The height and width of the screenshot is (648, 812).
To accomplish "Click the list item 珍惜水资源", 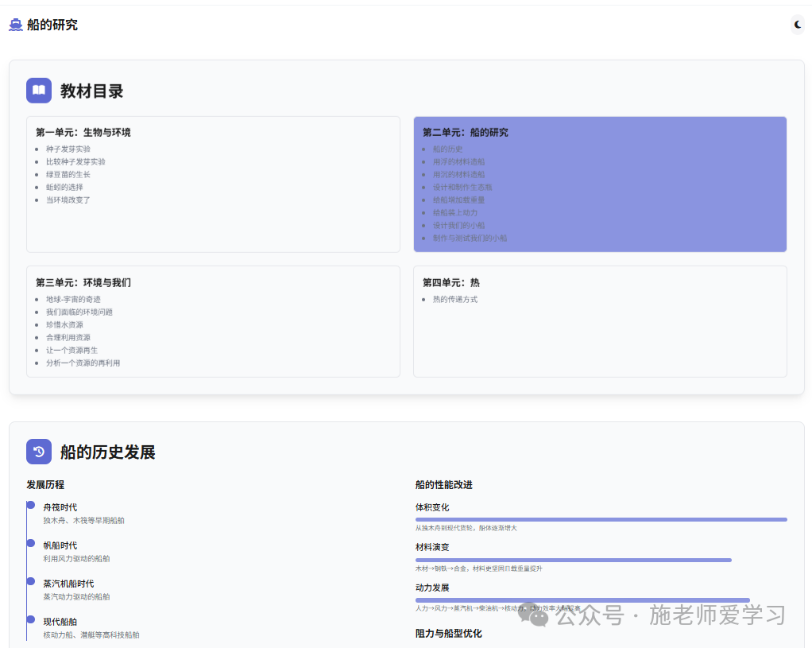I will tap(64, 325).
